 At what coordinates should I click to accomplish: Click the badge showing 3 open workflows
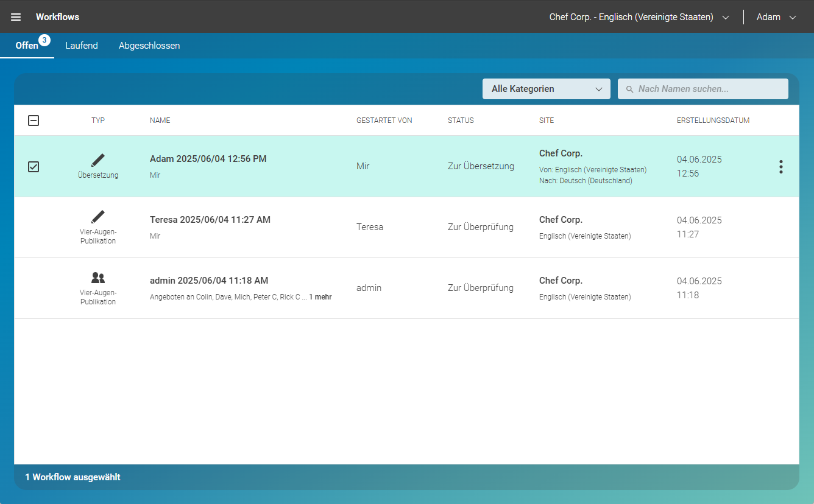[43, 39]
